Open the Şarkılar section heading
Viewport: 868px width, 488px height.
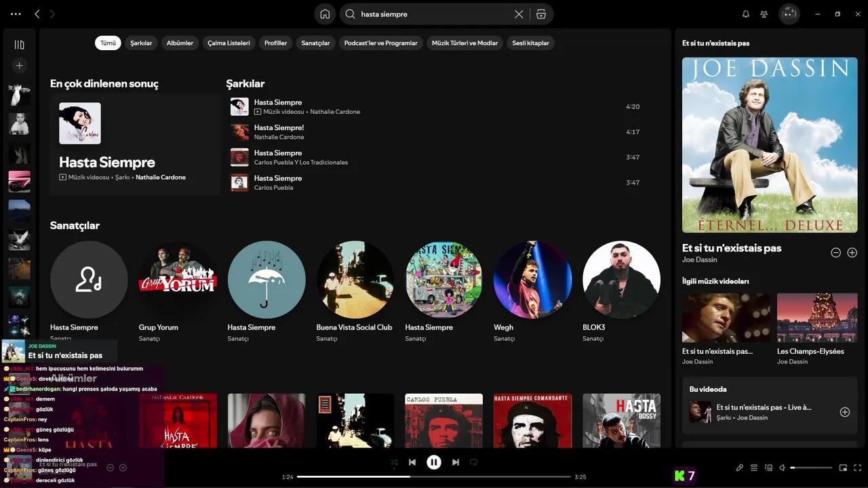tap(245, 84)
